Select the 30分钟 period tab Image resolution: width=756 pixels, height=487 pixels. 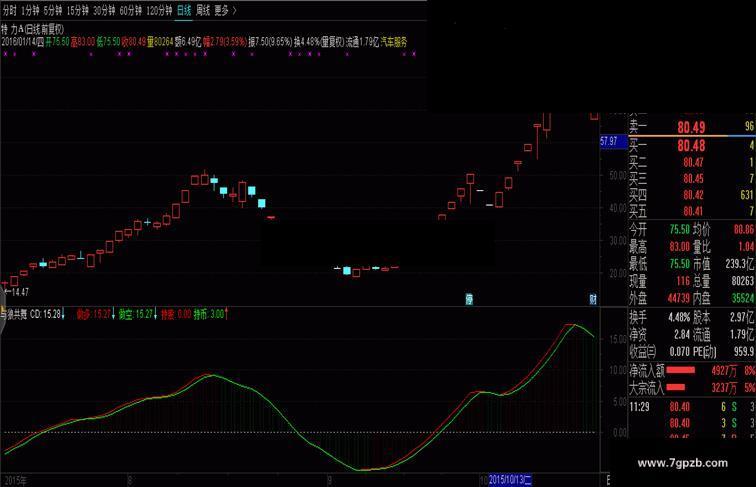pos(104,10)
